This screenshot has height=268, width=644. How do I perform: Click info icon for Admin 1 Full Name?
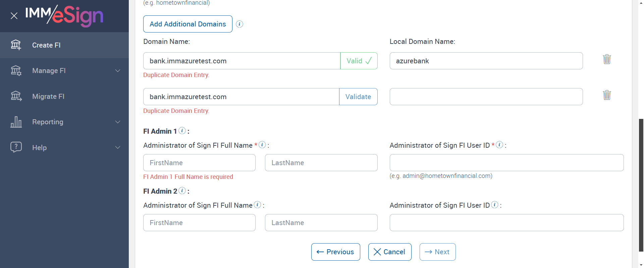tap(262, 145)
